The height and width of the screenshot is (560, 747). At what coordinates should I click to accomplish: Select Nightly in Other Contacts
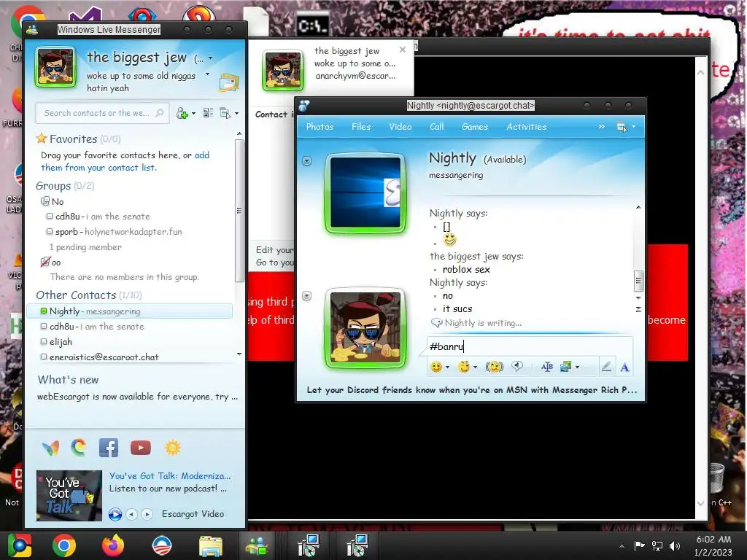[130, 311]
